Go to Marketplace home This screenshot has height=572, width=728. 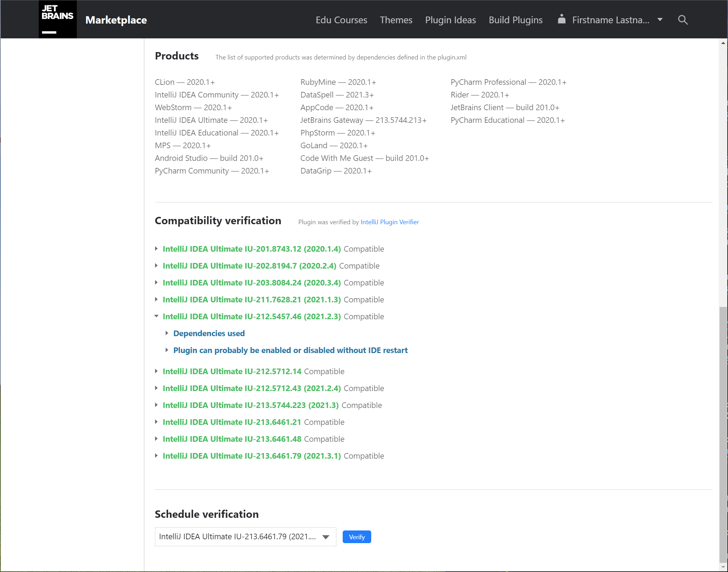click(x=116, y=20)
